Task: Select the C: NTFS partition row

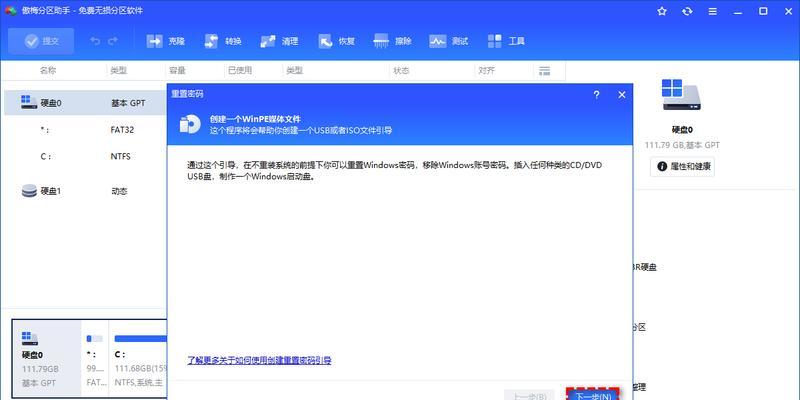Action: (86, 157)
